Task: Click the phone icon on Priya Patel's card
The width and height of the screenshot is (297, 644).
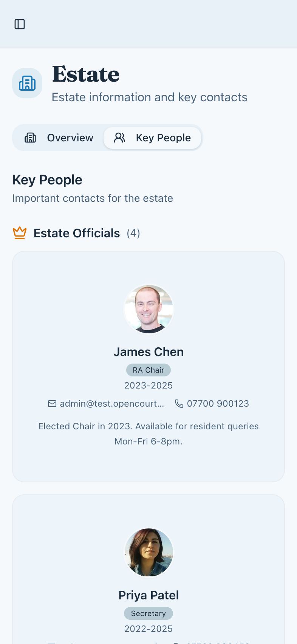Action: (x=176, y=642)
